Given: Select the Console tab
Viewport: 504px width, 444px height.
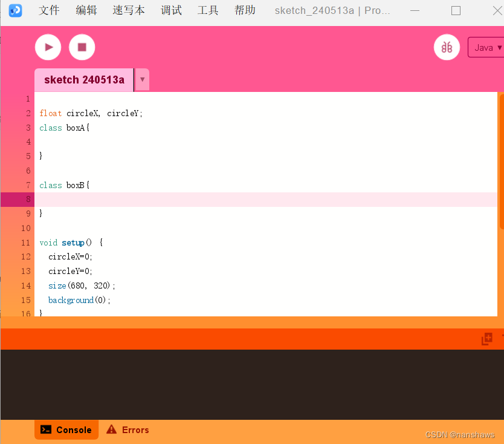Looking at the screenshot, I should tap(66, 429).
